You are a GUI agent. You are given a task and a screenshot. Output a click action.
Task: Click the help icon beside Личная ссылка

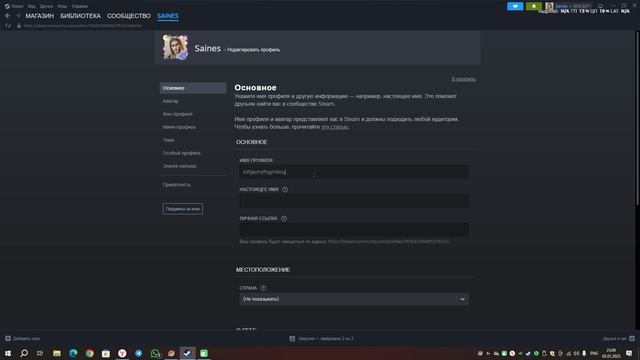click(284, 218)
